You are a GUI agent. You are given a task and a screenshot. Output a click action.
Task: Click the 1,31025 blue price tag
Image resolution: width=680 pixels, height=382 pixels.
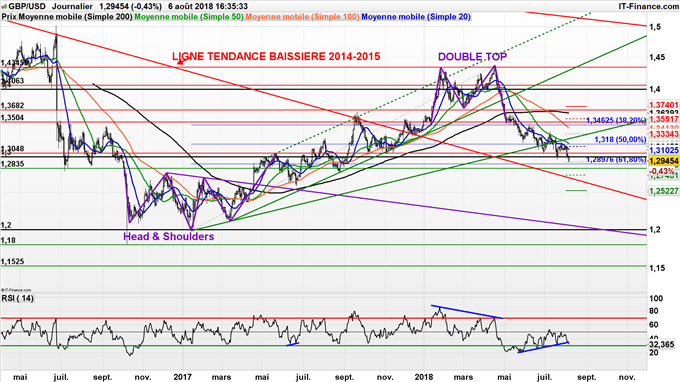pyautogui.click(x=664, y=150)
